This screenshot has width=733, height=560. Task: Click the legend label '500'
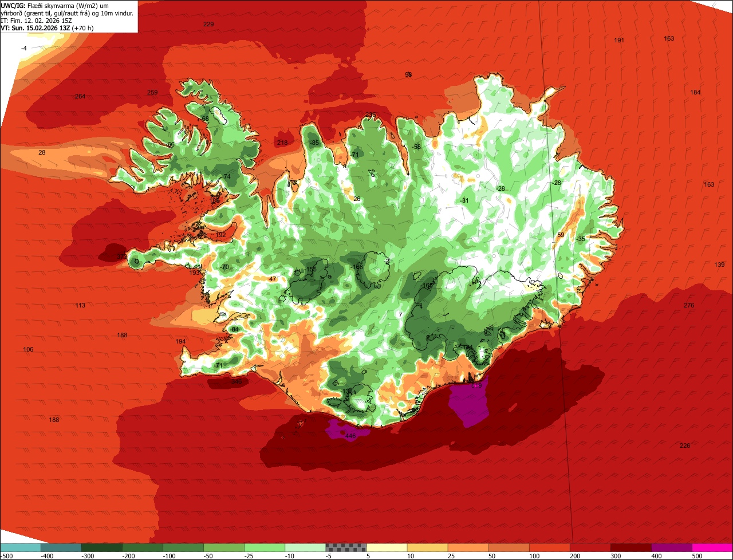coord(697,555)
